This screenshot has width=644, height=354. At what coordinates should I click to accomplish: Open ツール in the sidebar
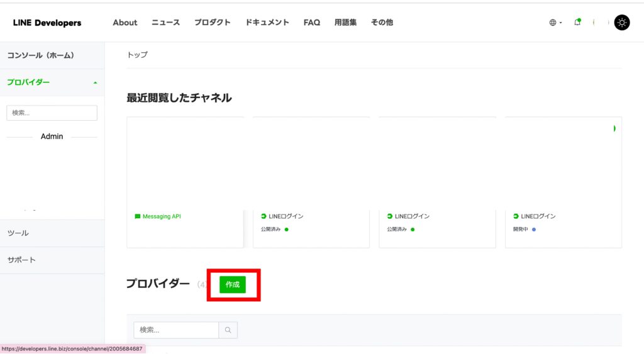click(x=52, y=233)
